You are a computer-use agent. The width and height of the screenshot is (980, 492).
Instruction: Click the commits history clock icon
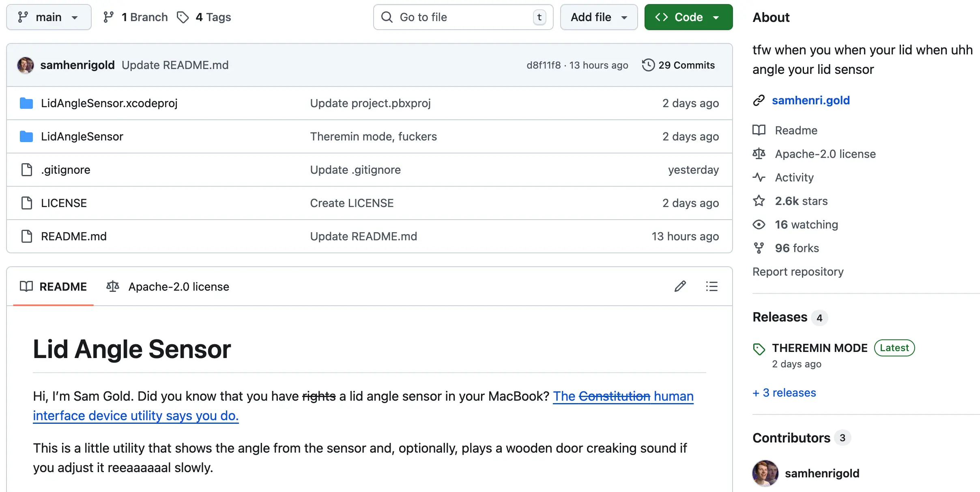(x=648, y=65)
